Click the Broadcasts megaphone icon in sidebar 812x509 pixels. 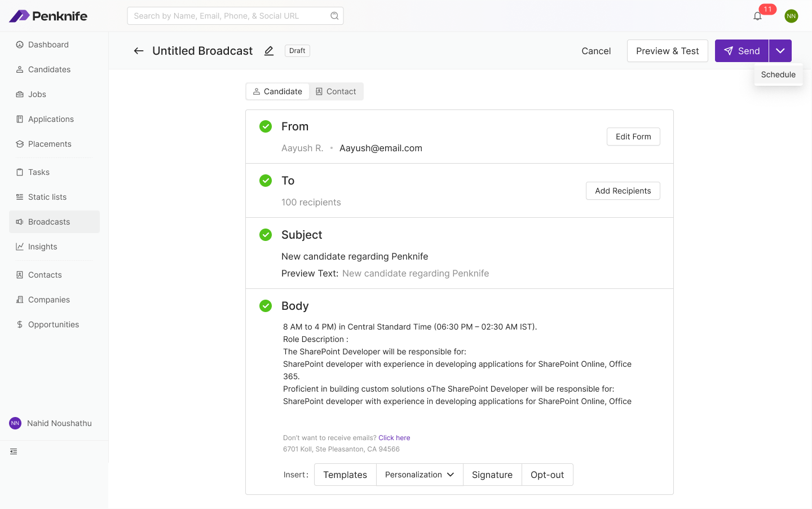click(20, 222)
